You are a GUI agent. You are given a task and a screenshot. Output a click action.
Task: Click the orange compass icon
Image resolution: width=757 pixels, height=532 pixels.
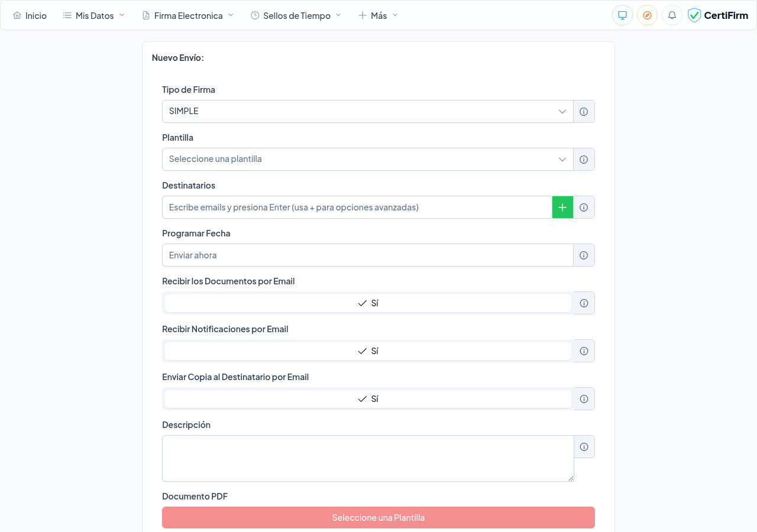coord(647,15)
